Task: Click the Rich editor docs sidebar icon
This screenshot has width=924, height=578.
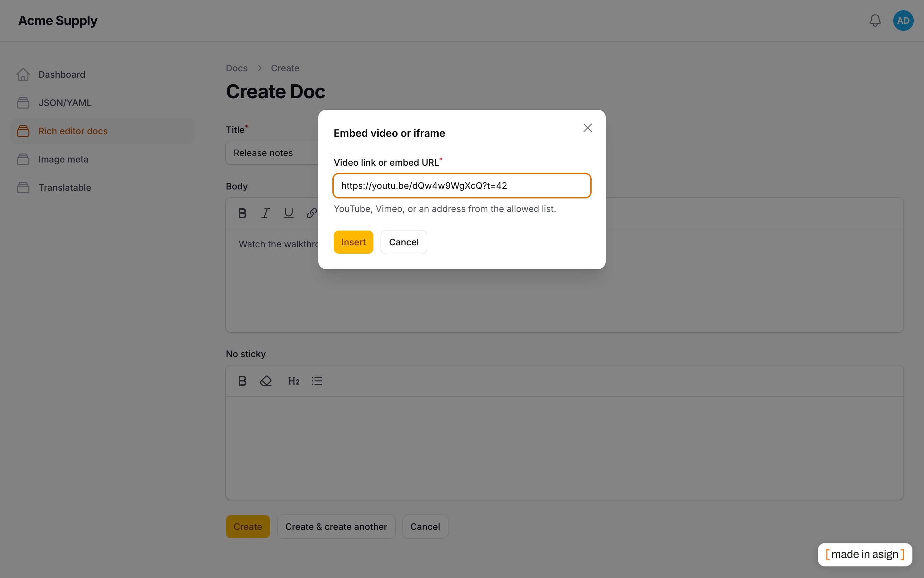Action: [23, 131]
